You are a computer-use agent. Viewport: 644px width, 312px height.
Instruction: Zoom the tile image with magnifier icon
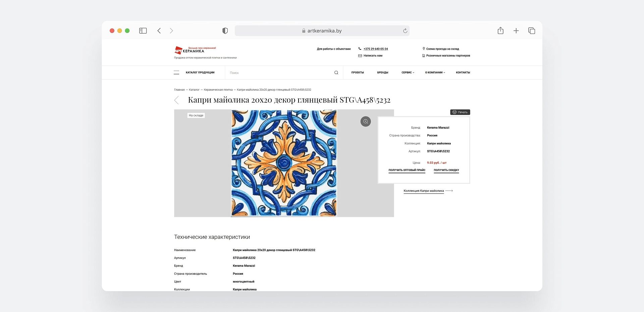click(x=366, y=121)
